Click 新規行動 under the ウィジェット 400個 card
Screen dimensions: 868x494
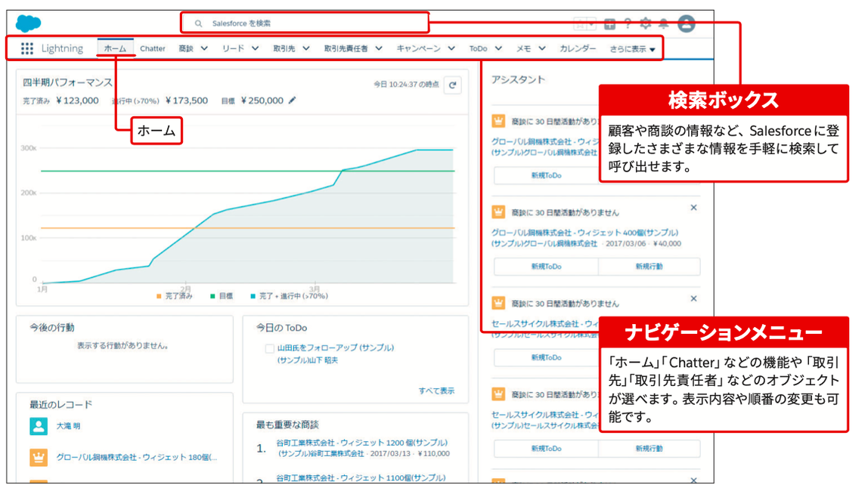[649, 267]
